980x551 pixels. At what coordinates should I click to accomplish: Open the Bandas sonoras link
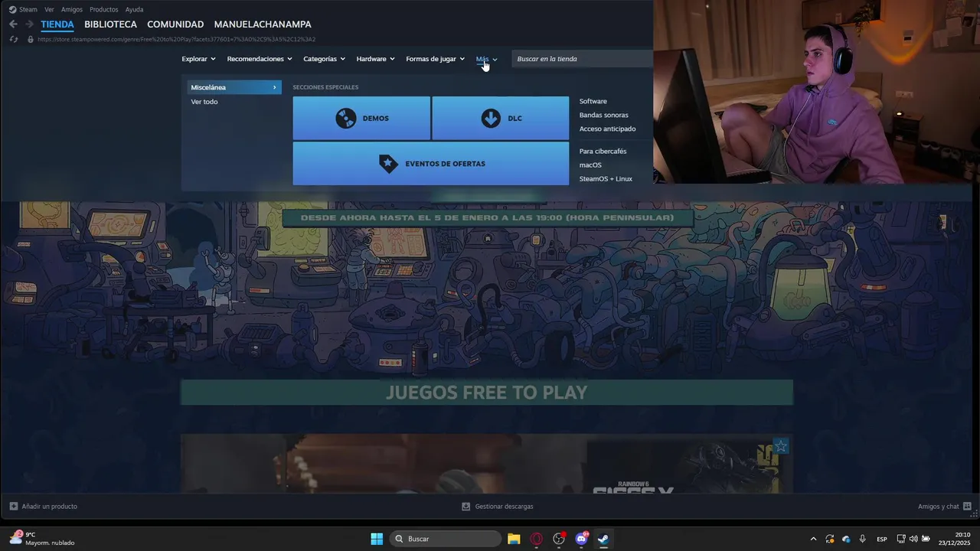point(604,115)
